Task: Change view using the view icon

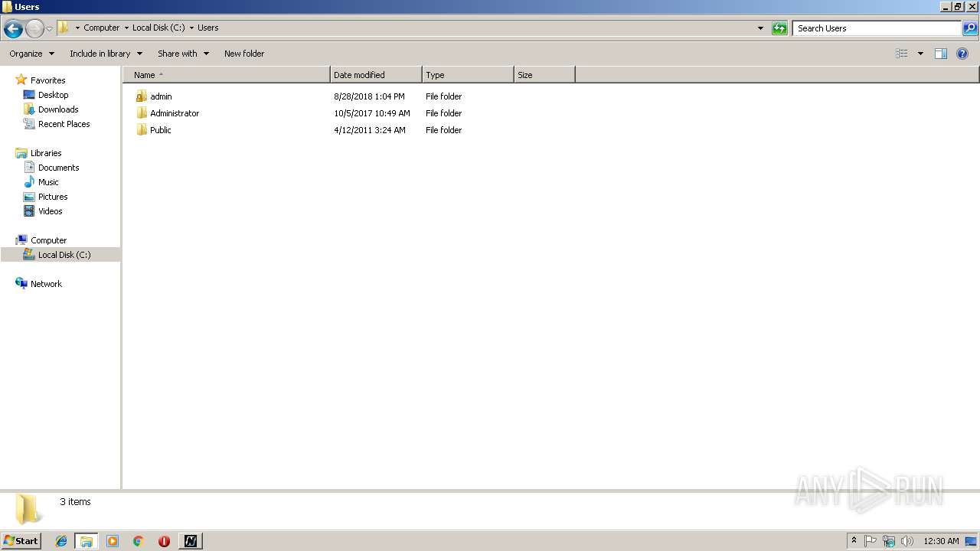Action: tap(902, 54)
